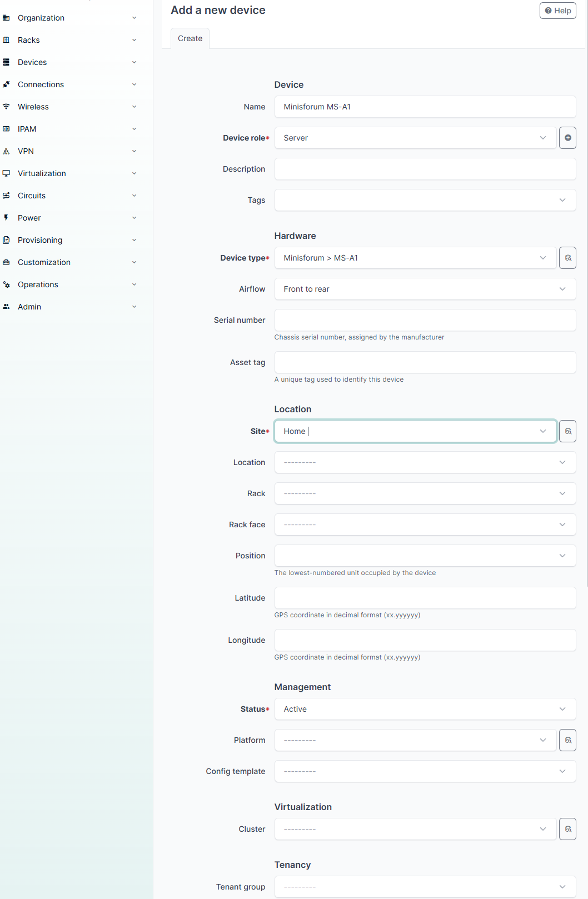
Task: Open the Rack face dropdown
Action: coord(425,525)
